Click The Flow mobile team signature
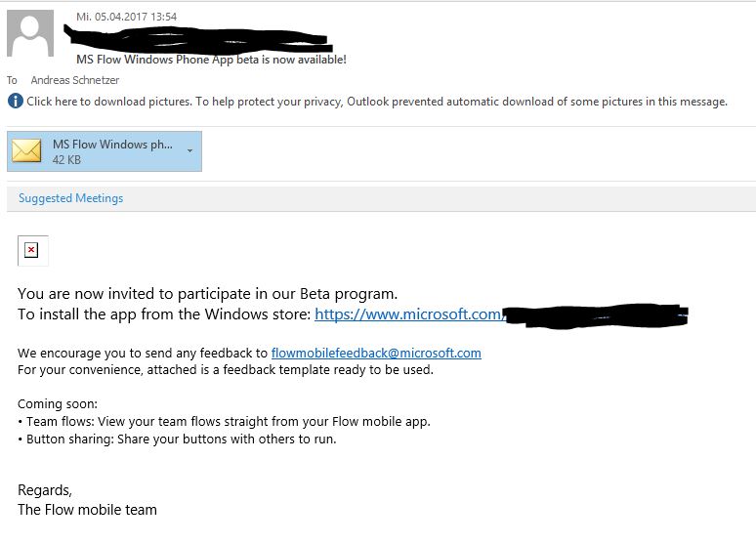The height and width of the screenshot is (544, 756). [87, 509]
